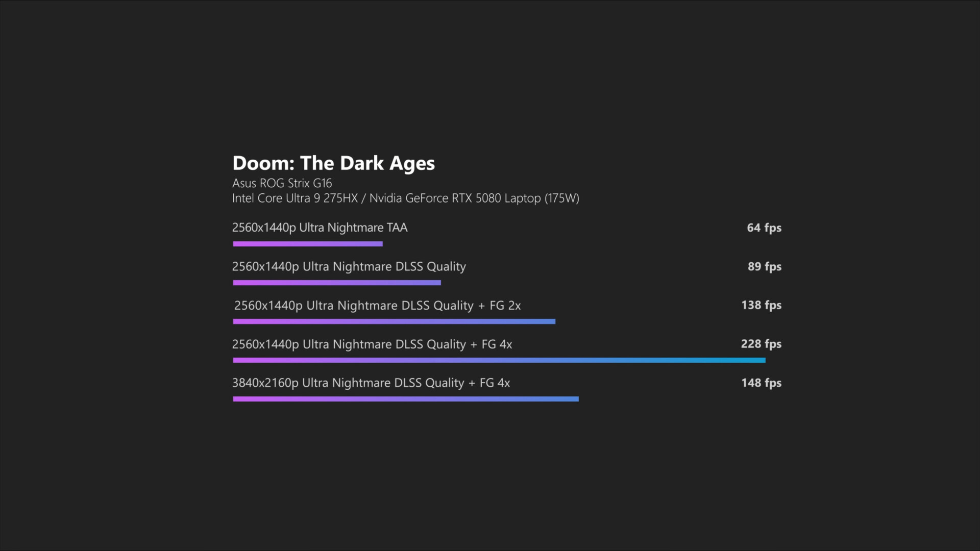This screenshot has height=551, width=980.
Task: Click the 1440p DLSS Quality label without FG
Action: tap(349, 266)
